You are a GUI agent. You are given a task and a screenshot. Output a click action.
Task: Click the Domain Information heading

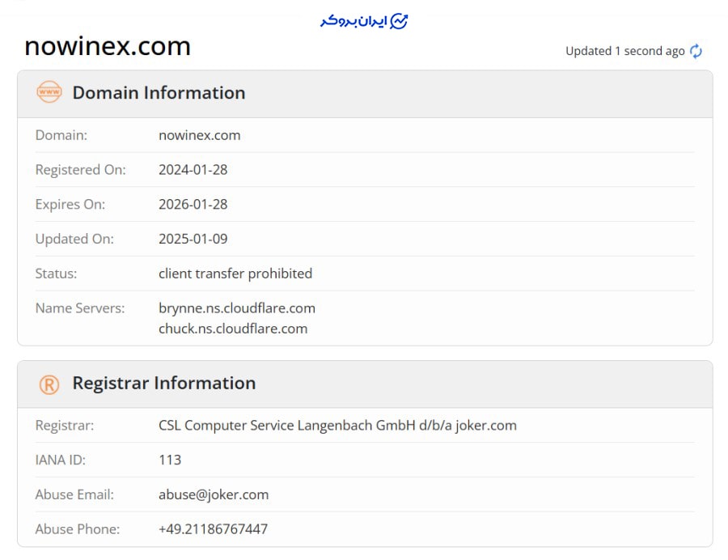(159, 92)
